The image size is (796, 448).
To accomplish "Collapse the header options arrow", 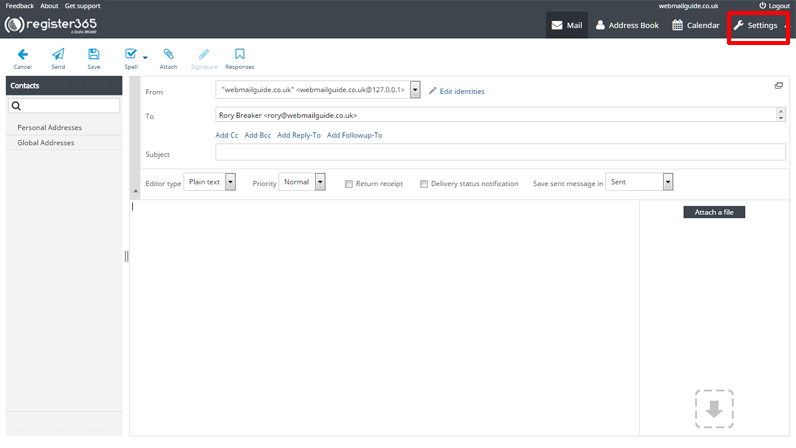I will [136, 191].
